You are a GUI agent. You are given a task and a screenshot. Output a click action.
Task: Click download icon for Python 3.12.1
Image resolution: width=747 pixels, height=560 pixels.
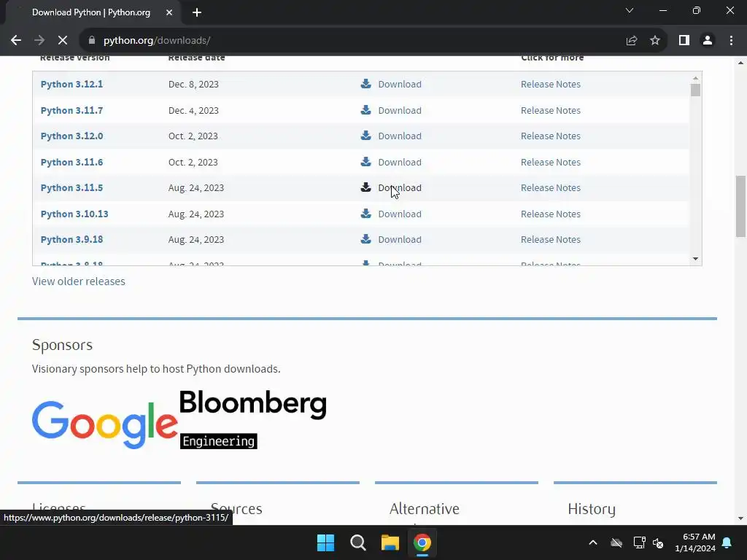366,84
